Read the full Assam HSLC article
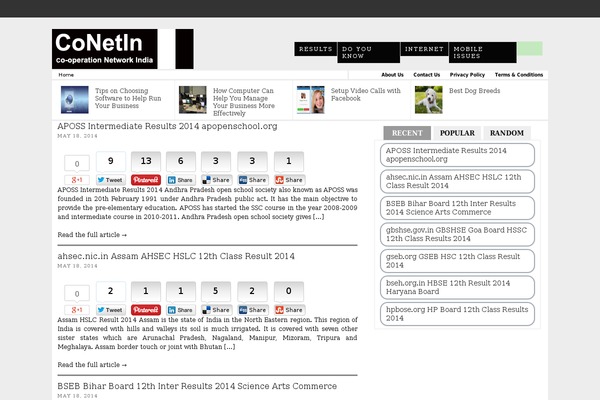The image size is (600, 400). click(92, 365)
